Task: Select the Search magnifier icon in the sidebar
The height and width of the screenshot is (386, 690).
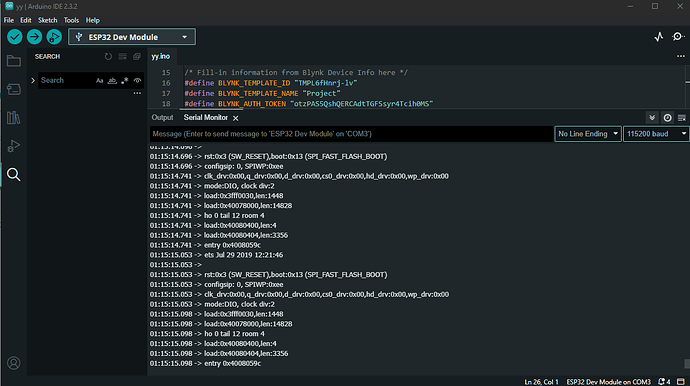Action: (x=14, y=175)
